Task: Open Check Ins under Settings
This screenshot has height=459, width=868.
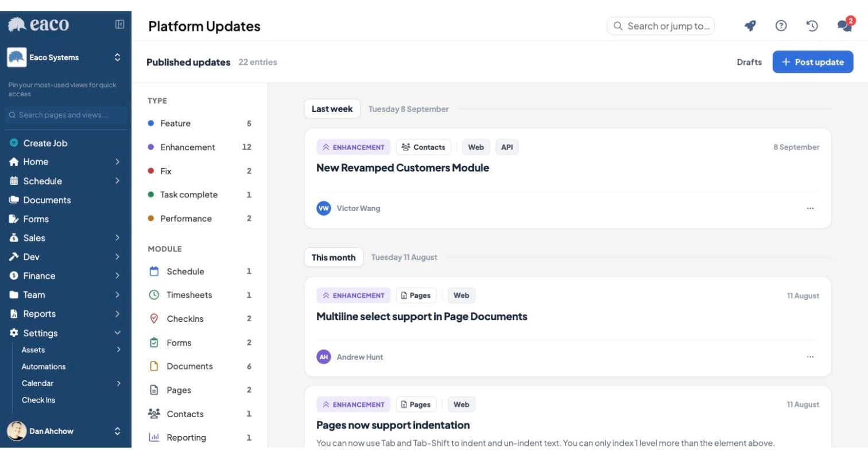Action: (38, 400)
